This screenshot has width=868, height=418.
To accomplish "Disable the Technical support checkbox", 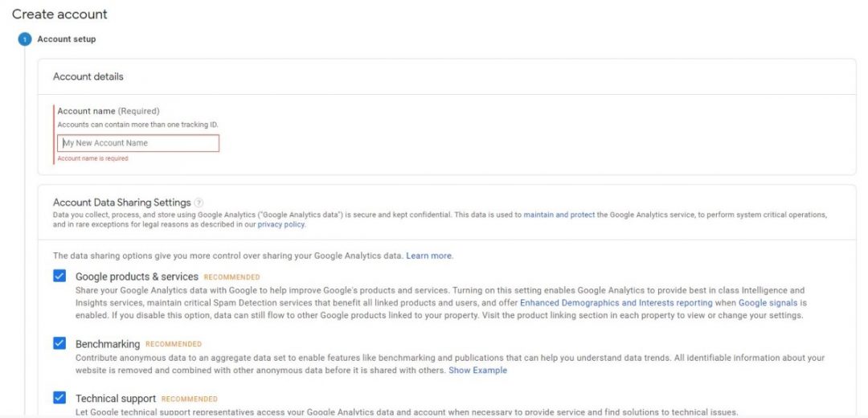I will coord(59,398).
